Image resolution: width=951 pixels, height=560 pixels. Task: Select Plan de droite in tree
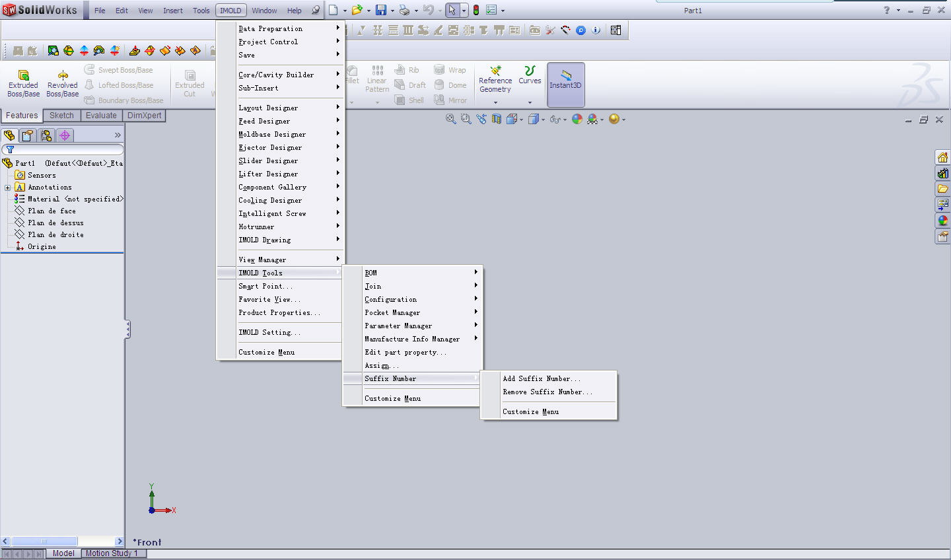click(x=49, y=234)
